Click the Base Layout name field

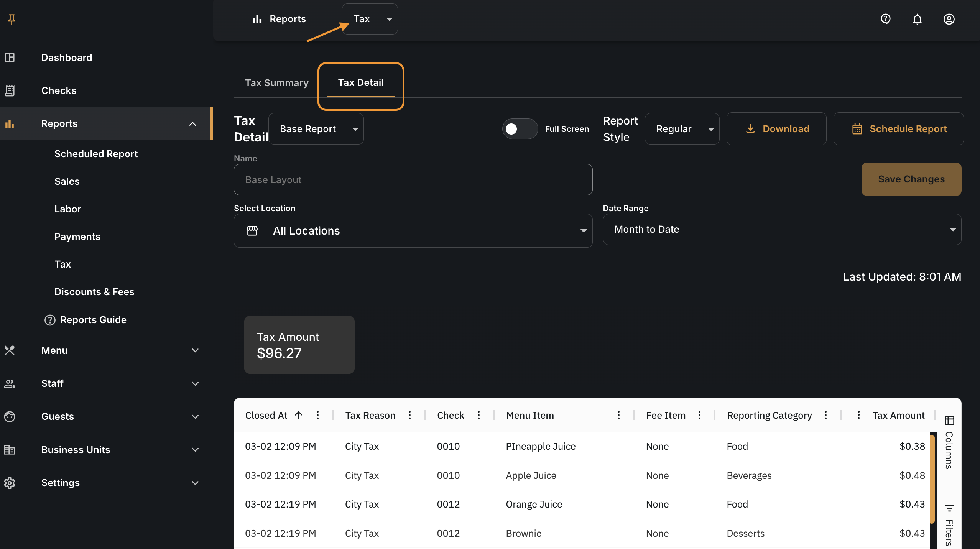[413, 180]
